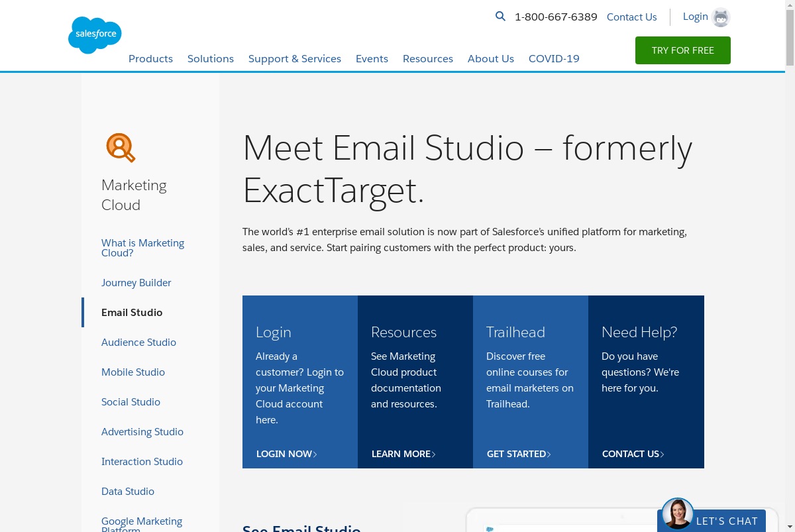Open site search via magnifier icon
The width and height of the screenshot is (795, 532).
[500, 17]
